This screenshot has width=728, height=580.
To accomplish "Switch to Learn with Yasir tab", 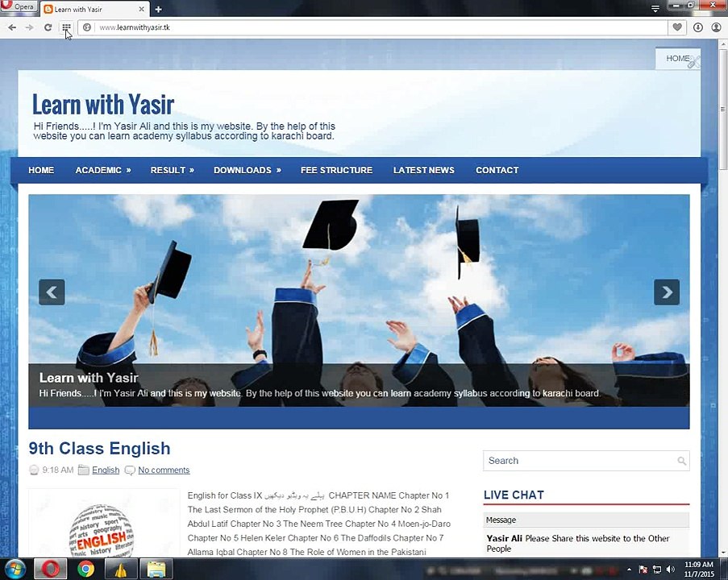I will pyautogui.click(x=93, y=10).
